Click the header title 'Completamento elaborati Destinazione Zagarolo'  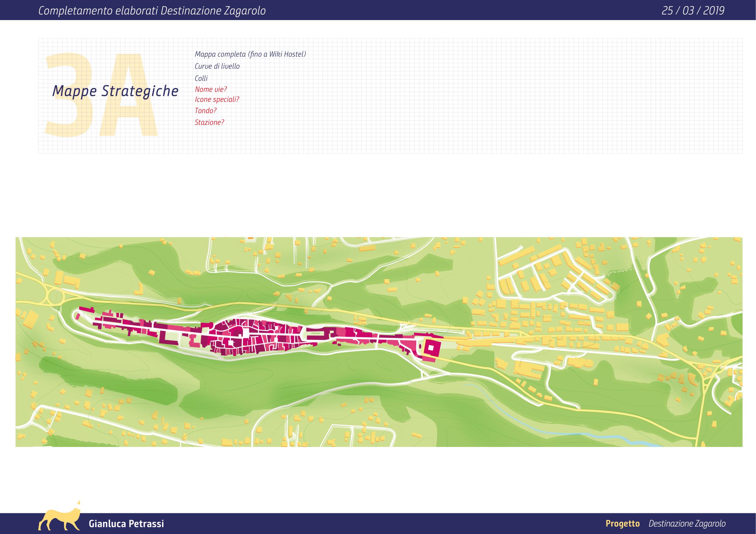(152, 11)
